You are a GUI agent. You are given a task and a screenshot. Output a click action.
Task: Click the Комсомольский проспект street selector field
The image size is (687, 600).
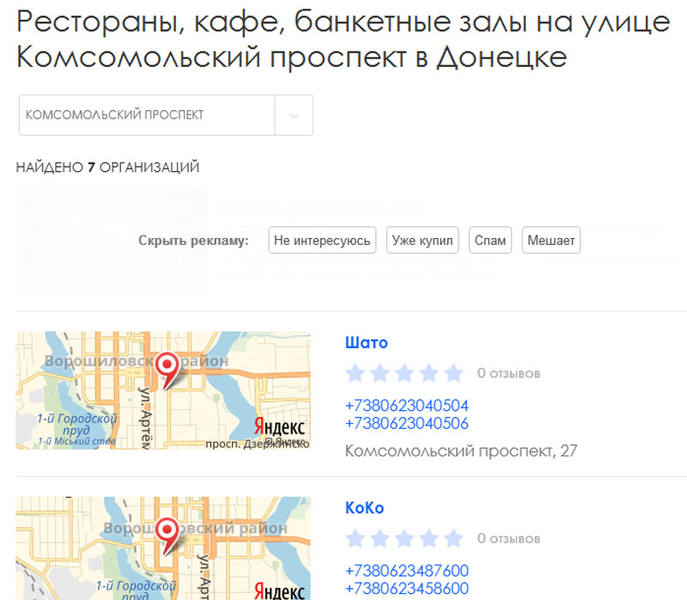coord(166,115)
